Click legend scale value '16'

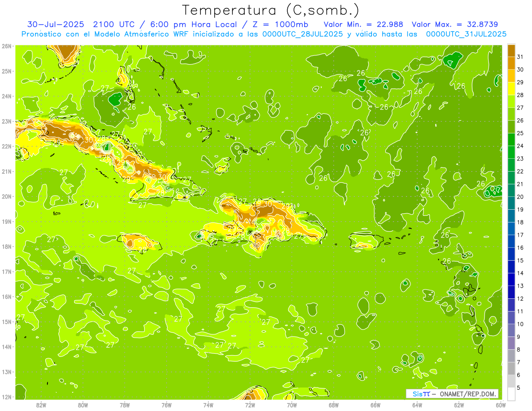[520, 248]
